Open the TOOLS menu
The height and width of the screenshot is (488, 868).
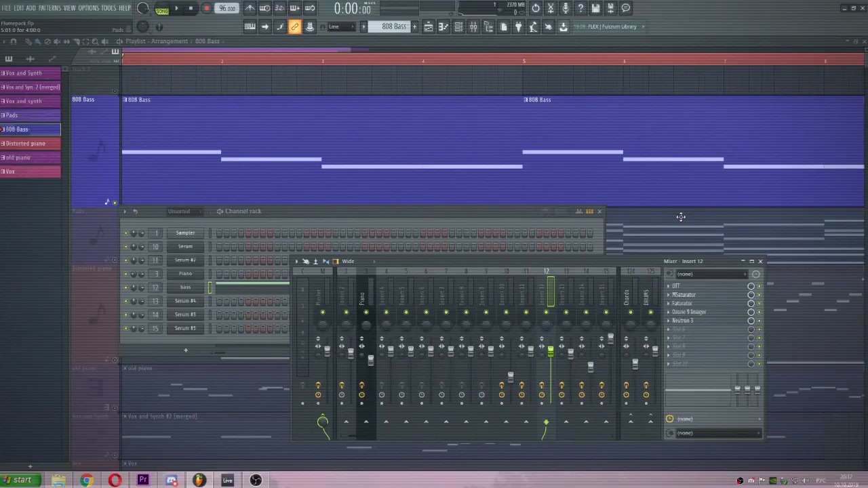pos(108,8)
